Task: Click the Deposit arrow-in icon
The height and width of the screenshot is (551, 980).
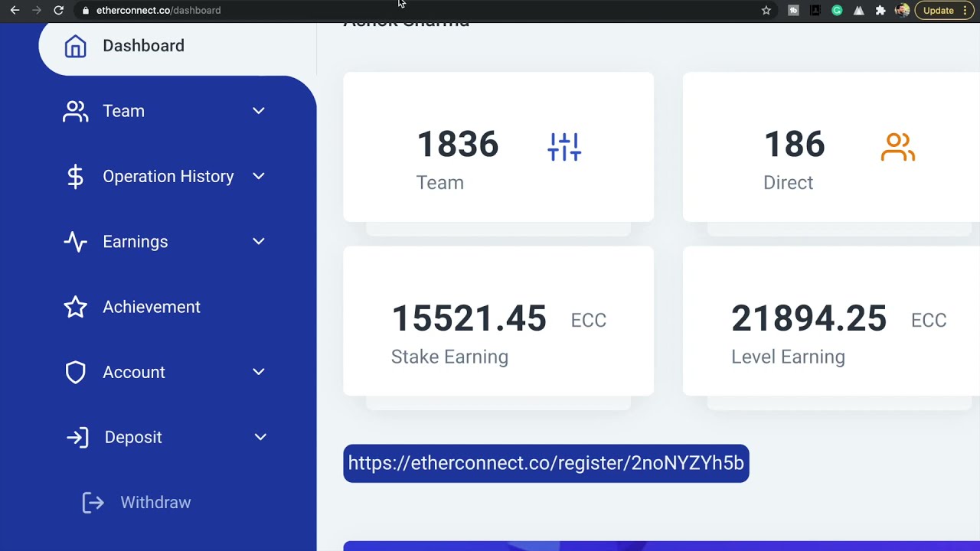Action: tap(77, 438)
